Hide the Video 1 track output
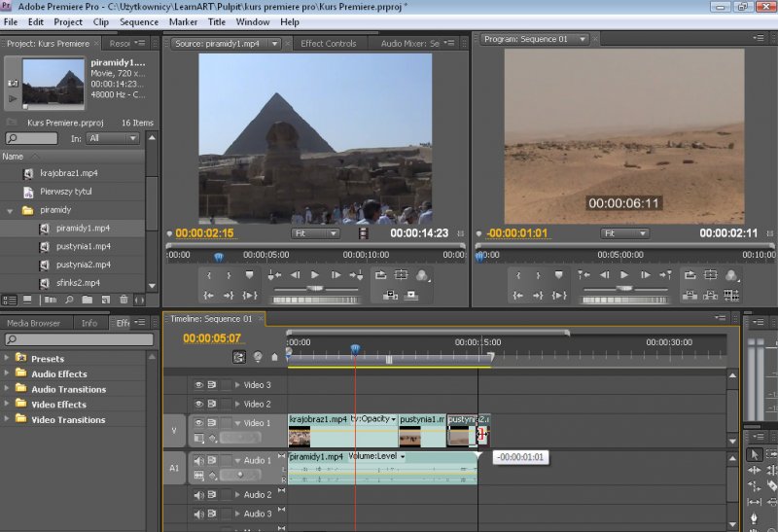The height and width of the screenshot is (532, 778). (x=199, y=423)
